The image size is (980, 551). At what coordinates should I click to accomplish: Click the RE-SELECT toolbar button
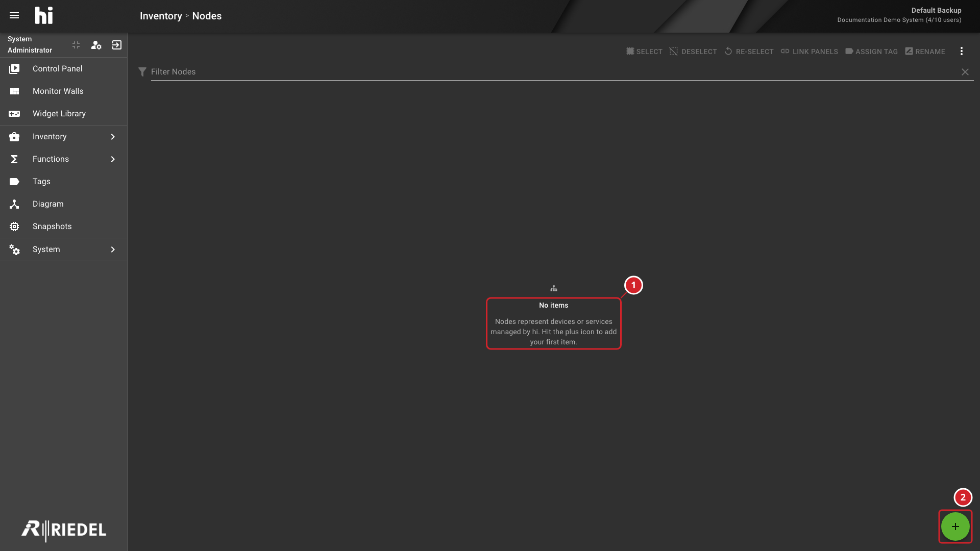[x=749, y=52]
